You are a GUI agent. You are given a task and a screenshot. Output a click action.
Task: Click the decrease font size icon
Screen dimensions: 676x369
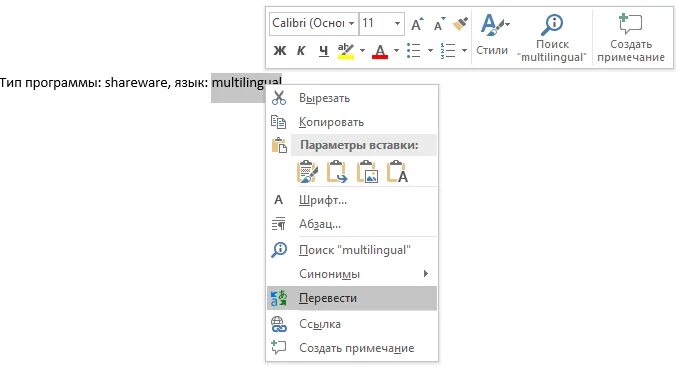(x=439, y=24)
